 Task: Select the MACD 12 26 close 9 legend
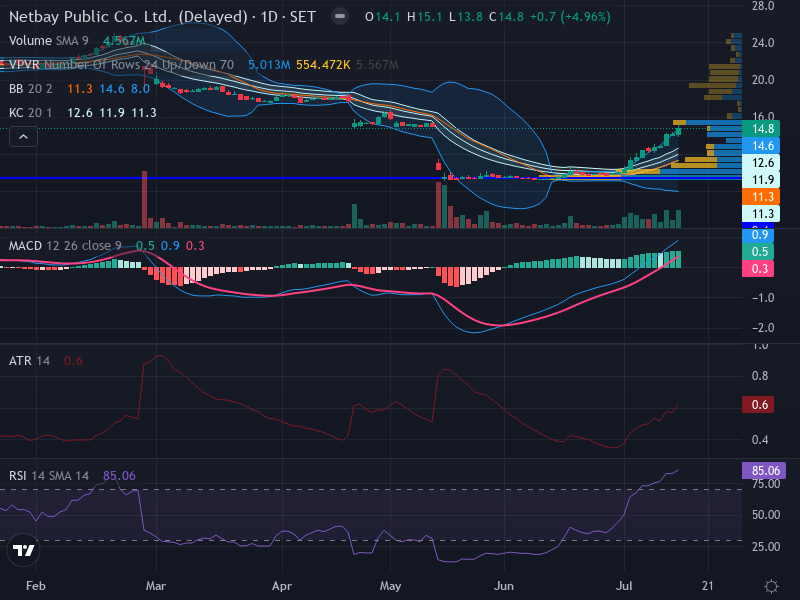(65, 246)
